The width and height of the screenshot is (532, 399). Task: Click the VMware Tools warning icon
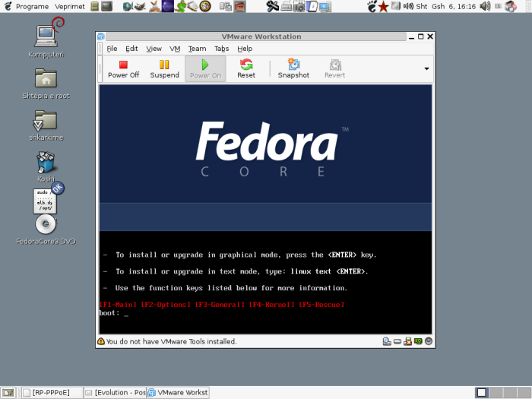click(101, 341)
